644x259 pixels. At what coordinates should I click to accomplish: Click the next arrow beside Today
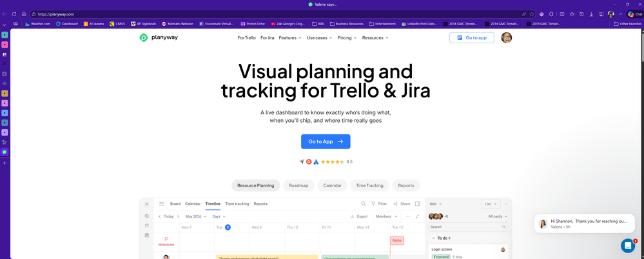(x=178, y=216)
